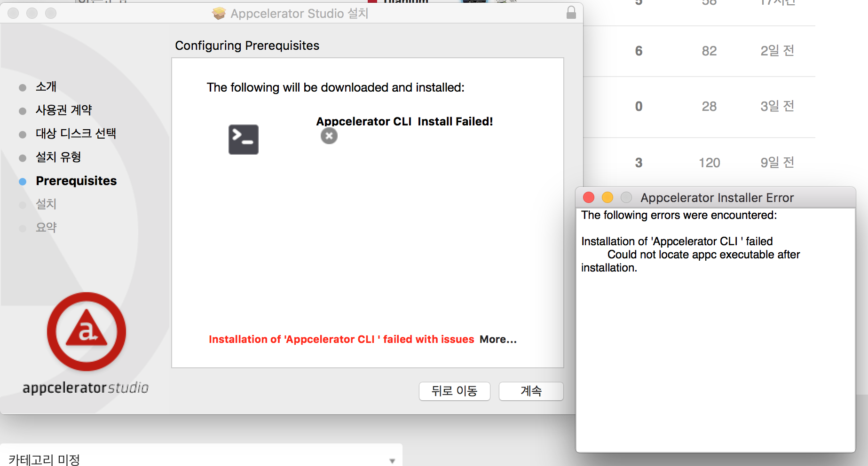Select the 대상 디스크 선택 step
Viewport: 868px width, 466px height.
pyautogui.click(x=76, y=134)
